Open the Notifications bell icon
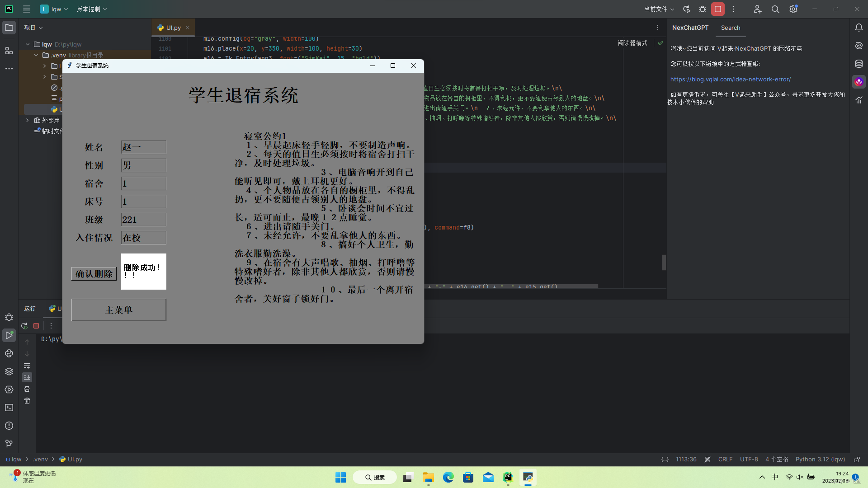The height and width of the screenshot is (488, 868). (x=859, y=28)
